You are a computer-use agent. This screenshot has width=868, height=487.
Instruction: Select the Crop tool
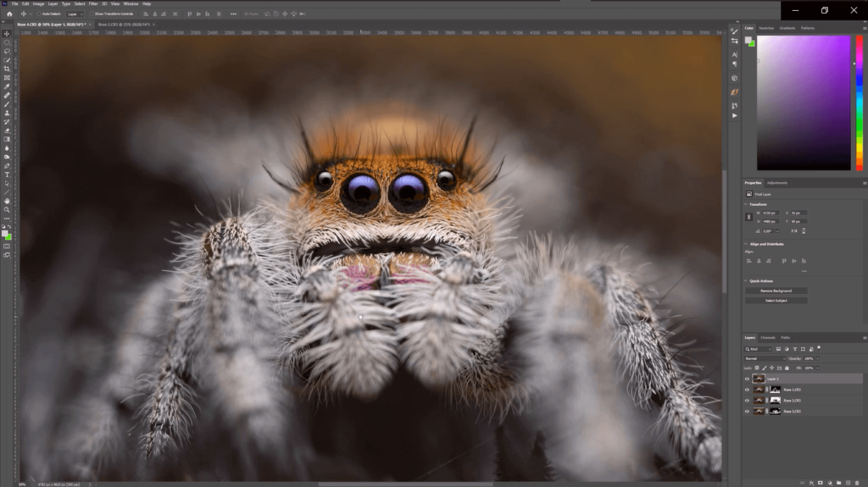point(7,69)
